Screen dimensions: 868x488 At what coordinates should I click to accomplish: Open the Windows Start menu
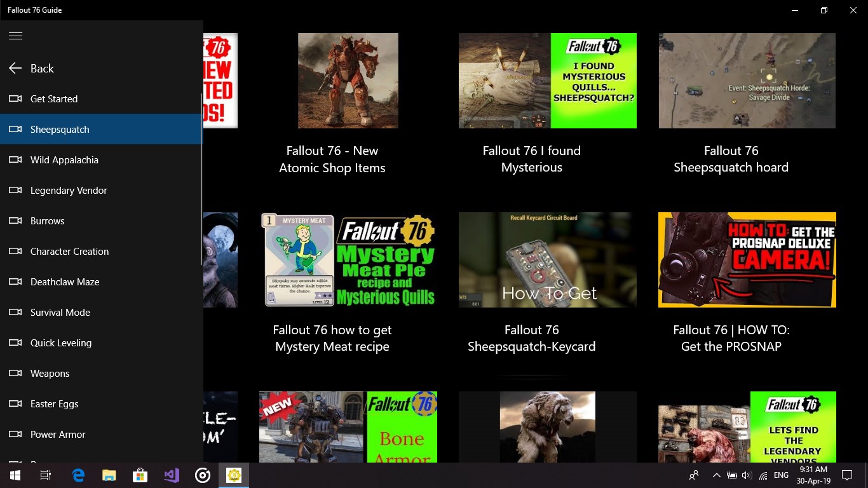(x=15, y=475)
